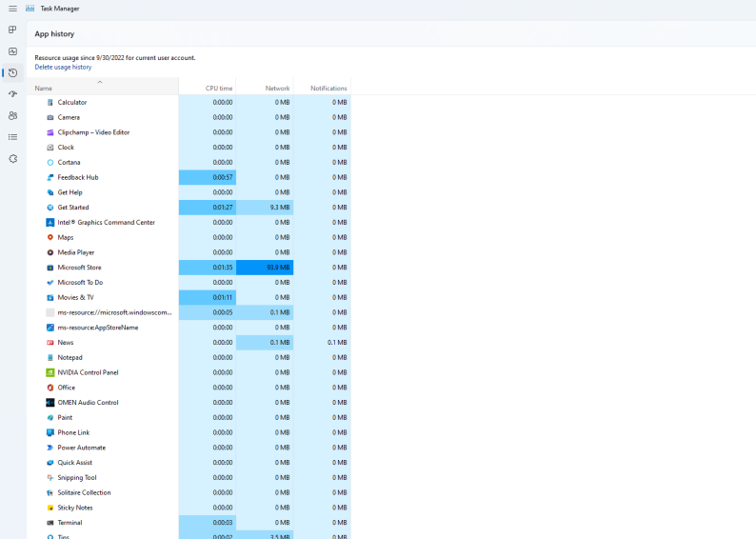Image resolution: width=756 pixels, height=539 pixels.
Task: Click Delete usage history link
Action: coord(63,67)
